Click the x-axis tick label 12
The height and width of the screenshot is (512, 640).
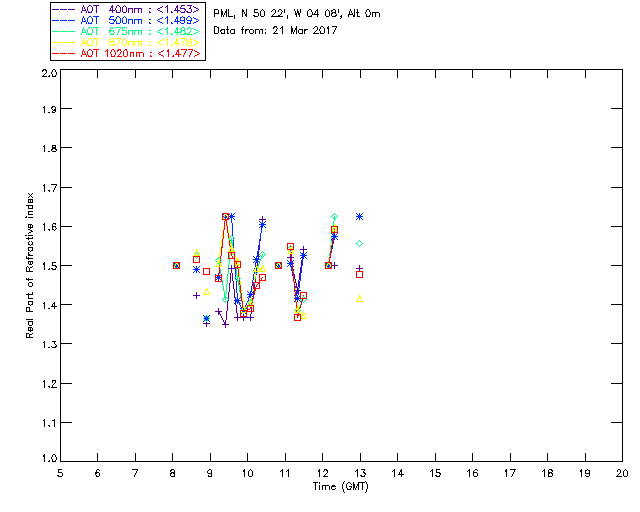point(322,473)
